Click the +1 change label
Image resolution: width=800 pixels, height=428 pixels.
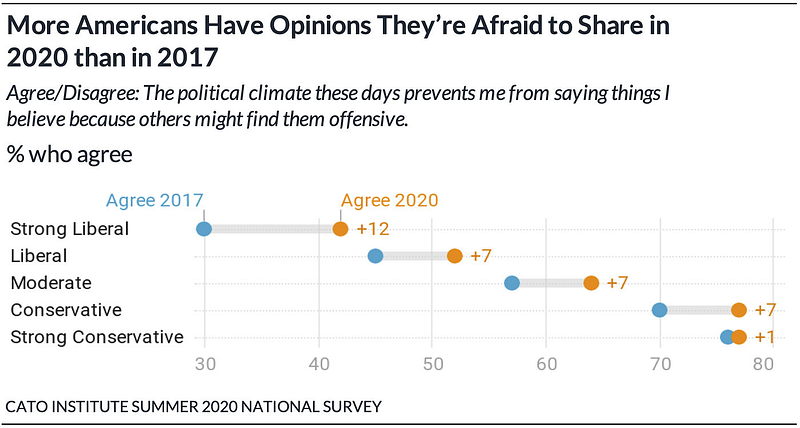click(x=765, y=337)
